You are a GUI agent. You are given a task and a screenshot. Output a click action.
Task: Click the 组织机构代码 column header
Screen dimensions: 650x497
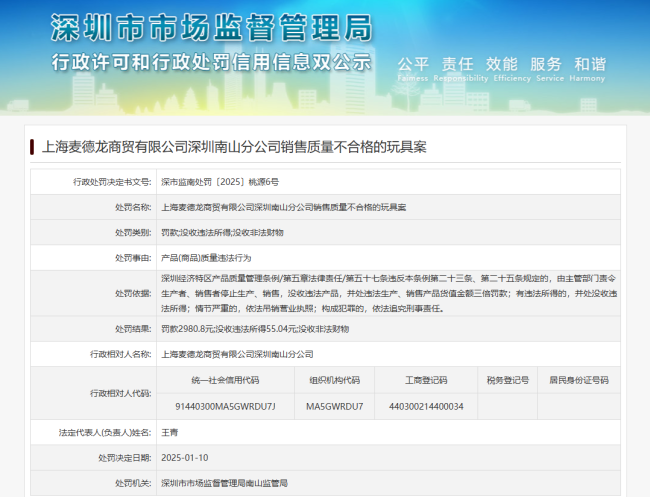coord(335,380)
